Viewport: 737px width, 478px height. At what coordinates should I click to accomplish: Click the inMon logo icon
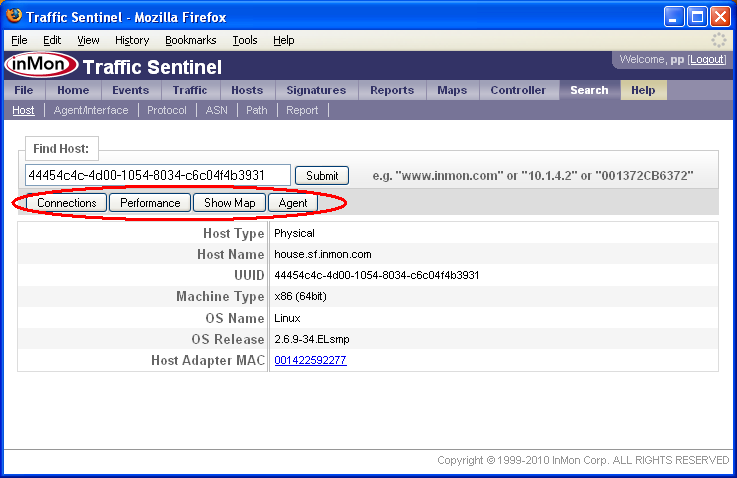(39, 66)
